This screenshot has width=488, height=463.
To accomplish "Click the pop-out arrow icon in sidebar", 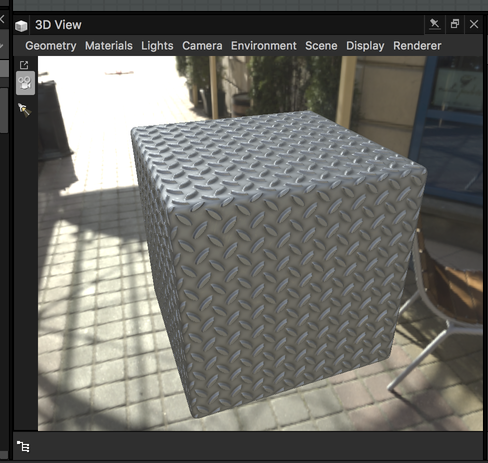I will tap(24, 65).
